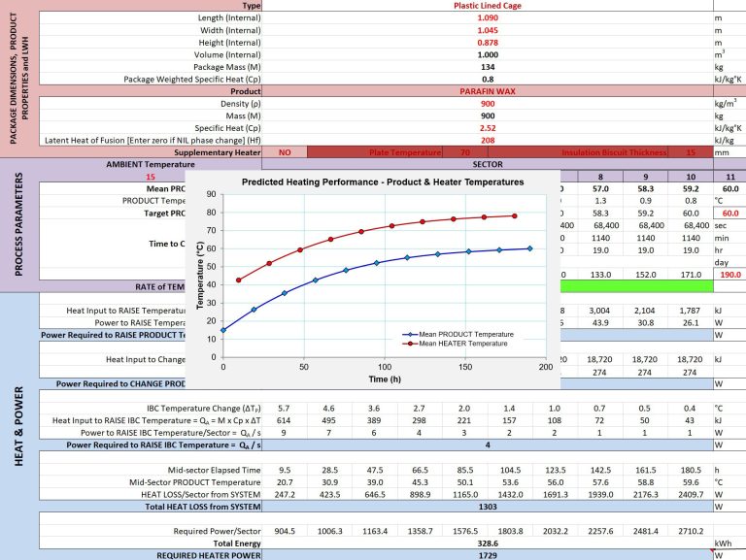The width and height of the screenshot is (746, 560).
Task: Select the 'Mean HEATER Temperature' legend entry
Action: tap(456, 344)
